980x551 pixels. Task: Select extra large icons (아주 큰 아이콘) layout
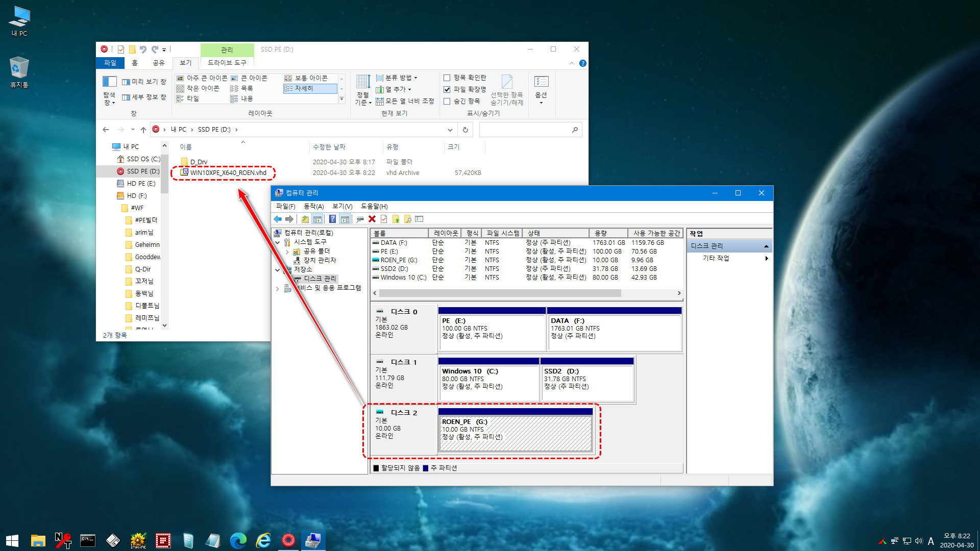pos(202,78)
